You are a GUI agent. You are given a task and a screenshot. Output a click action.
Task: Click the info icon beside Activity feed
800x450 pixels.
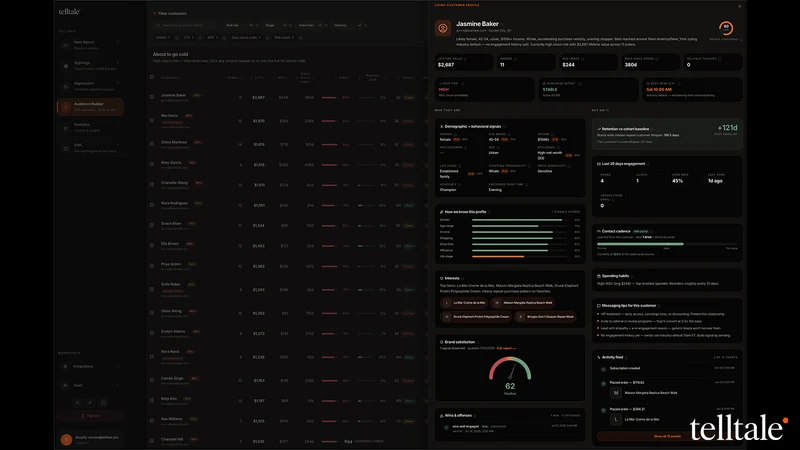click(x=627, y=357)
